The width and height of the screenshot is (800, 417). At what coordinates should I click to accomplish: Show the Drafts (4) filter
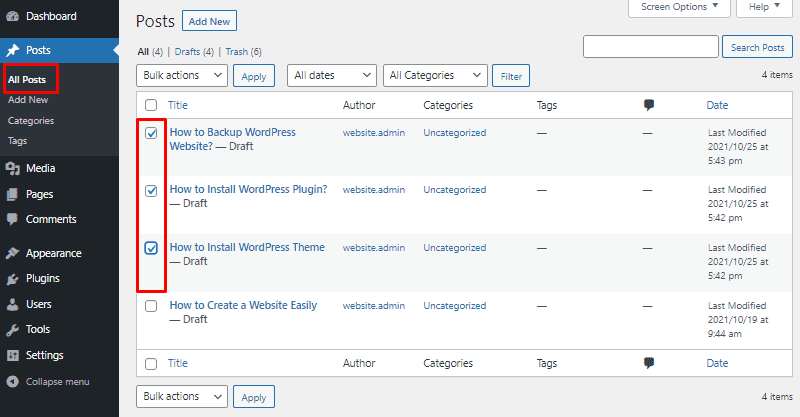[194, 52]
